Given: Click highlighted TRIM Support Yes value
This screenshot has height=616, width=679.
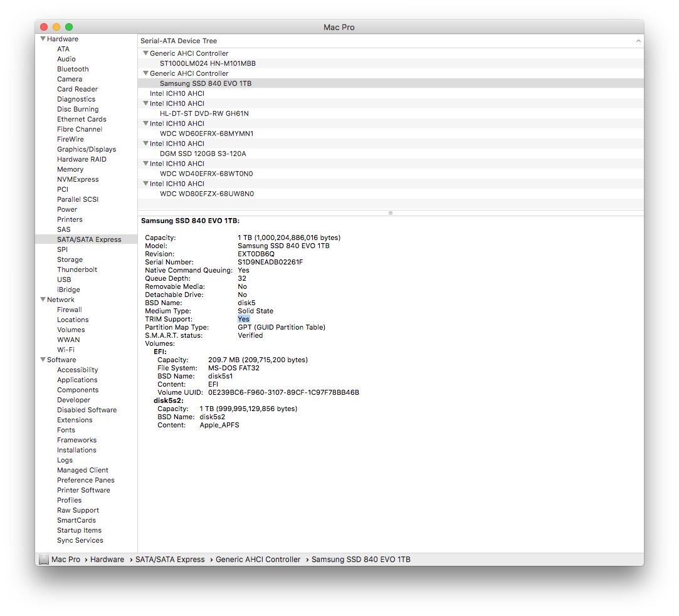Looking at the screenshot, I should click(x=243, y=319).
